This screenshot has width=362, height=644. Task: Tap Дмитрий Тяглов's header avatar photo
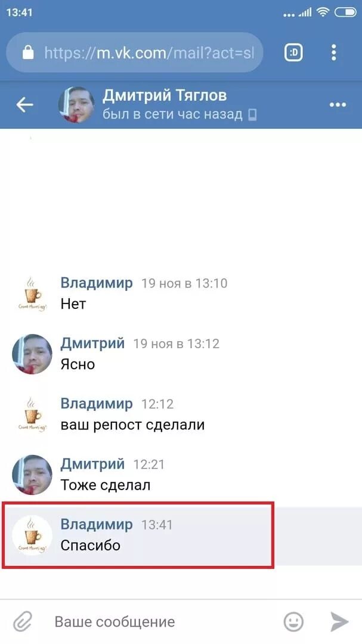pyautogui.click(x=76, y=105)
